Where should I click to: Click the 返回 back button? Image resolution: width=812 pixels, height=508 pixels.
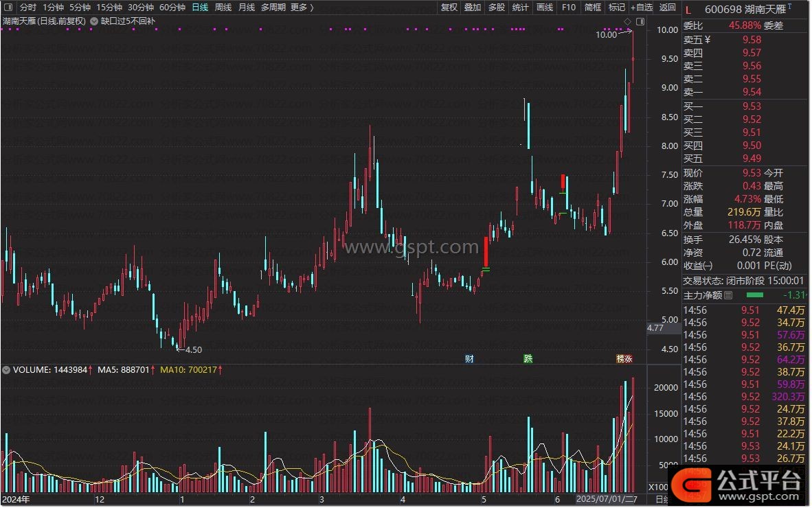(x=668, y=8)
